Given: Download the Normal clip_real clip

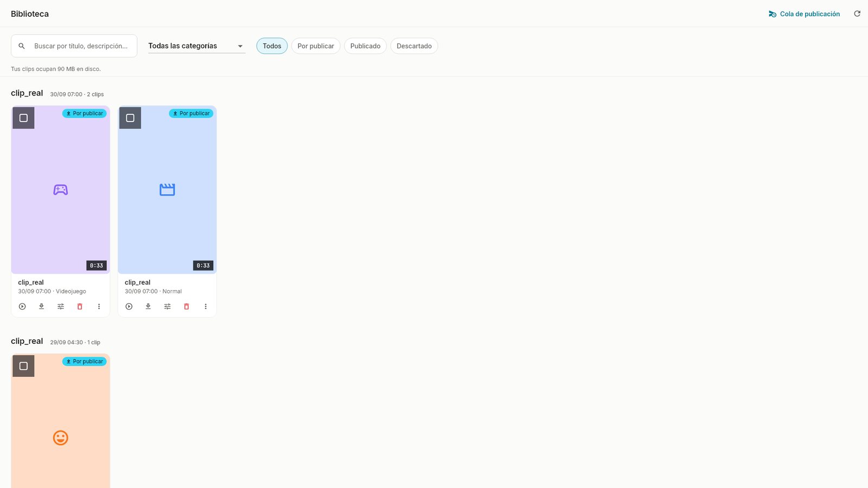Looking at the screenshot, I should click(x=148, y=306).
